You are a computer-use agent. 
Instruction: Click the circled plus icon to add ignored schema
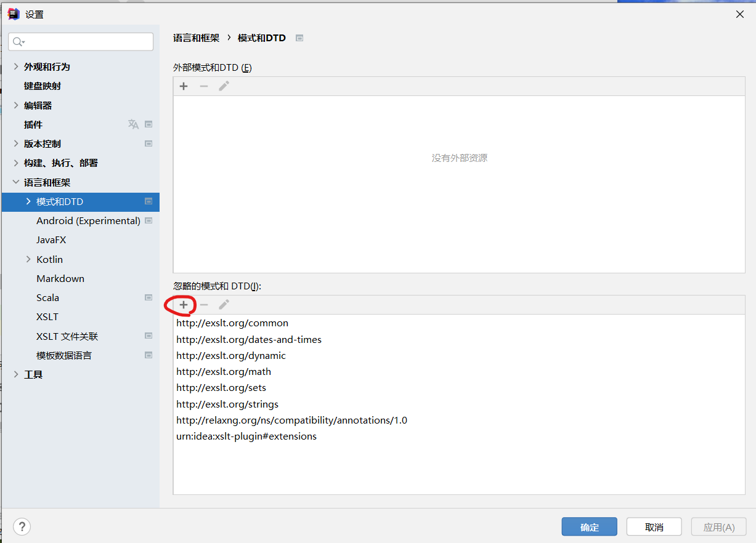183,304
